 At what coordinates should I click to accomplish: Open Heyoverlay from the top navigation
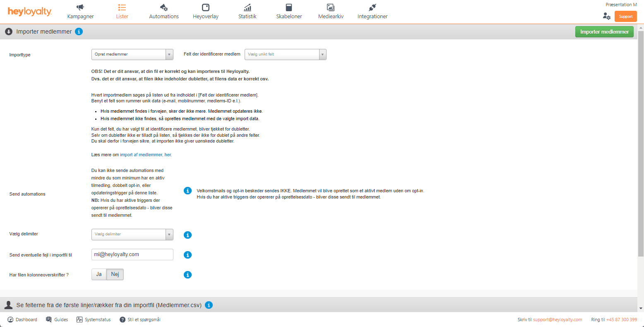pos(205,12)
